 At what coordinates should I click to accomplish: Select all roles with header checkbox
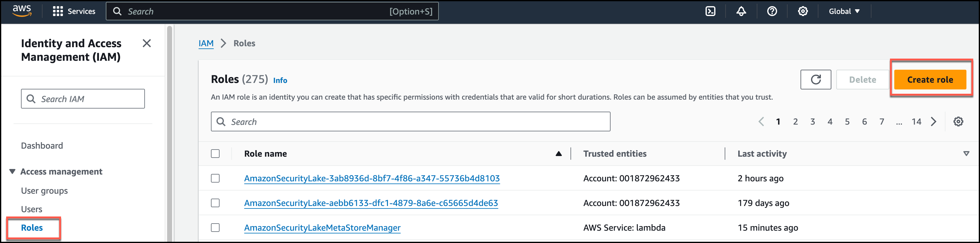point(215,154)
